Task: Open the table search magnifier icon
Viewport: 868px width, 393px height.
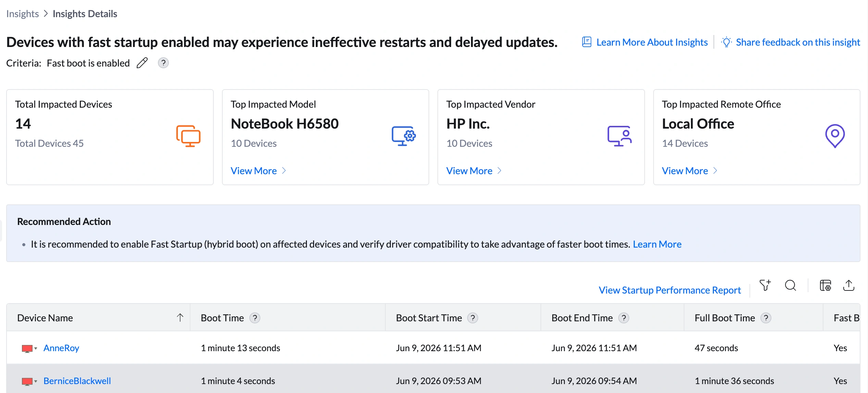Action: coord(791,285)
